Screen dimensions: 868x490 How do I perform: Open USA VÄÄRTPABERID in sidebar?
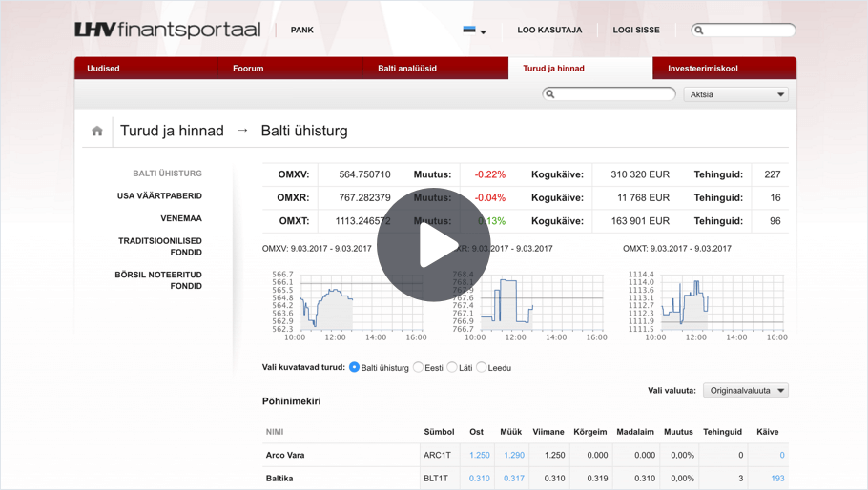point(159,195)
